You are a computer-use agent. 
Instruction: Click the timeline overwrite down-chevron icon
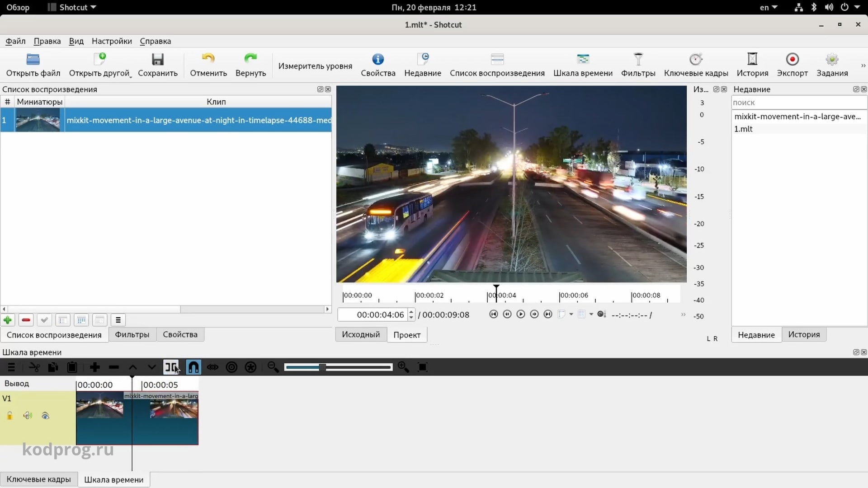[x=151, y=367]
